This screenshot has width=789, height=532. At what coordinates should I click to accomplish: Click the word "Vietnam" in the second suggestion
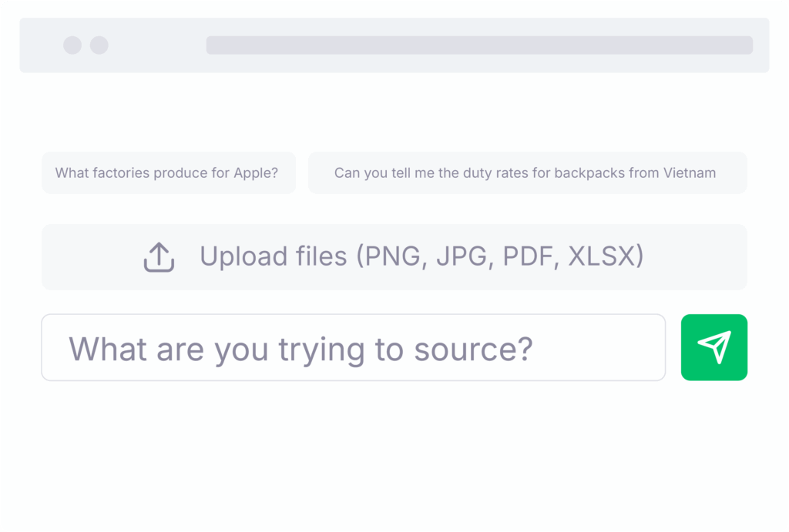click(689, 173)
